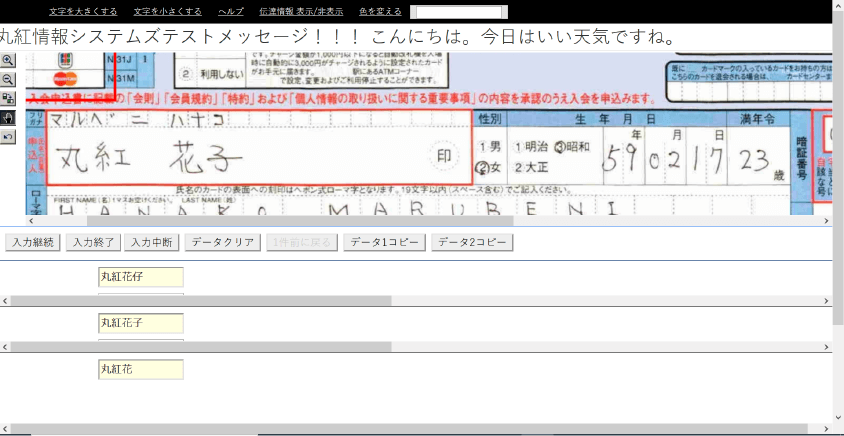This screenshot has height=436, width=844.
Task: Click the 色を変える link
Action: point(380,11)
